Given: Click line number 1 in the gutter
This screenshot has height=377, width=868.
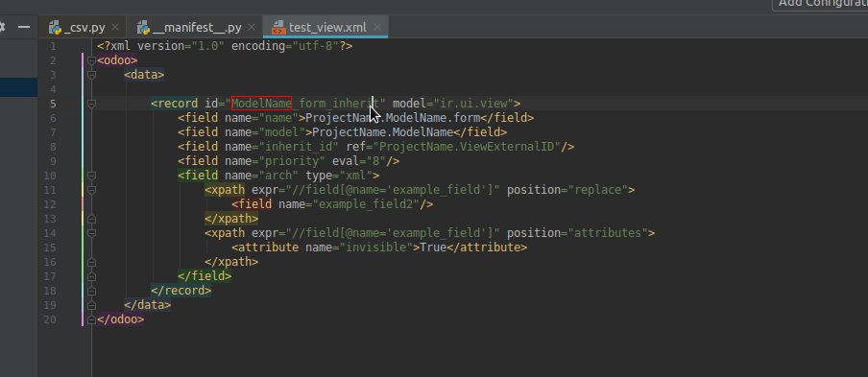Looking at the screenshot, I should 53,46.
